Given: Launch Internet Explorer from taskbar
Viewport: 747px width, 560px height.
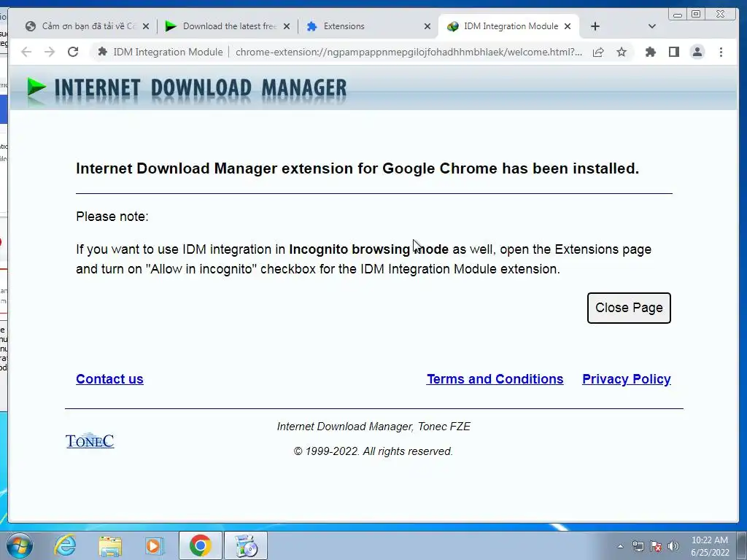Looking at the screenshot, I should (65, 545).
